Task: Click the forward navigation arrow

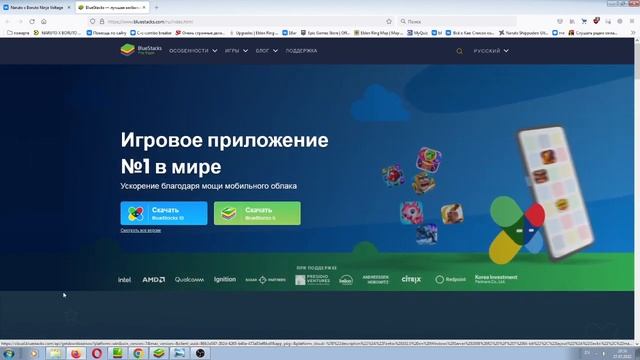Action: tap(20, 21)
